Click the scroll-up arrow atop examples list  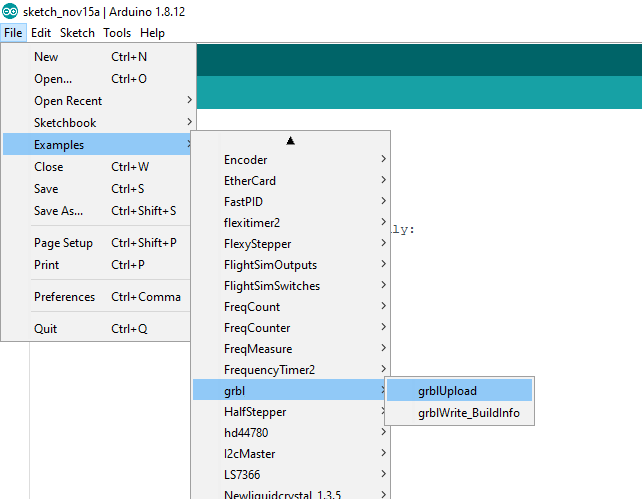pos(290,140)
